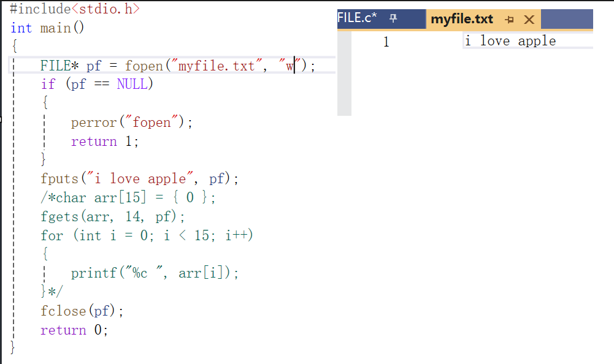This screenshot has width=614, height=364.
Task: Click the fclose(pf) statement
Action: point(82,311)
